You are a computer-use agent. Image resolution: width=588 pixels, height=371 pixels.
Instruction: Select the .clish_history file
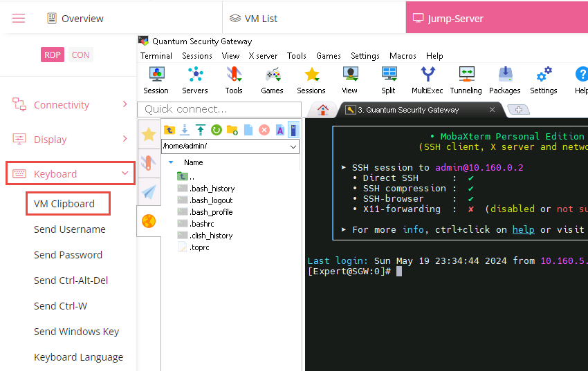pyautogui.click(x=205, y=236)
